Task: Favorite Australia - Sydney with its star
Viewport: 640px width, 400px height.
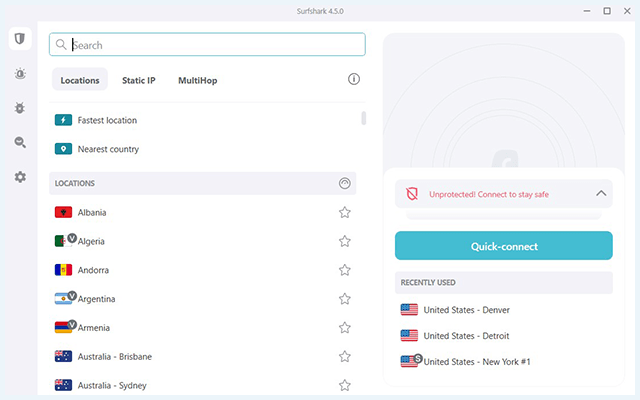Action: (x=345, y=385)
